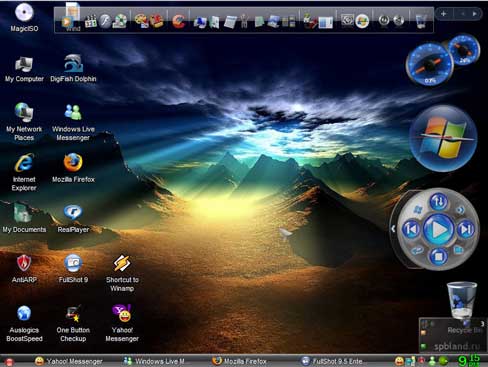Click the film clapperboard icon in top dock

90,21
